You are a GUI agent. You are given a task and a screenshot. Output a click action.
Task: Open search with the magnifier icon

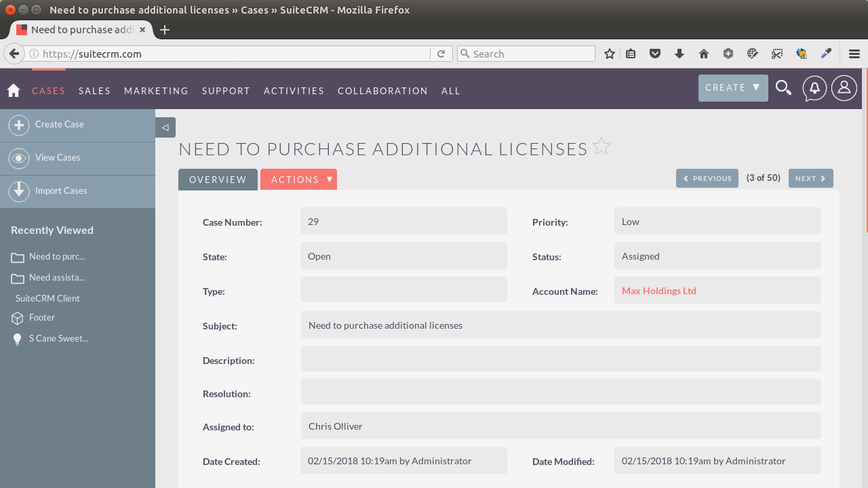(783, 87)
